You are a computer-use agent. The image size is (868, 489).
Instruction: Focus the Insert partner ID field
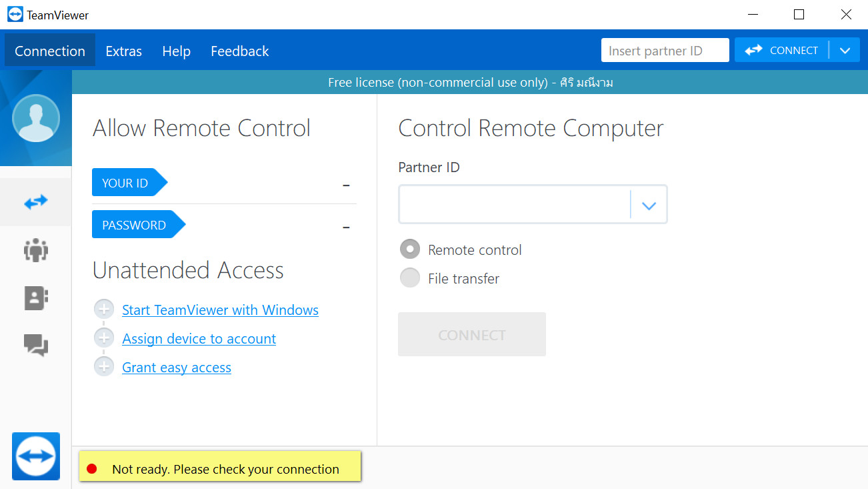click(665, 50)
